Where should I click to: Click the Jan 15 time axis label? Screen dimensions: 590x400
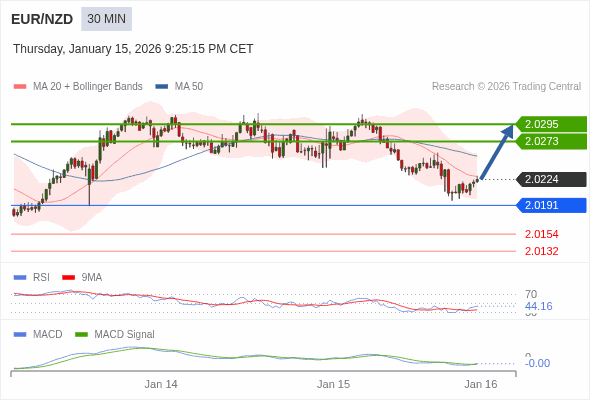pos(333,385)
